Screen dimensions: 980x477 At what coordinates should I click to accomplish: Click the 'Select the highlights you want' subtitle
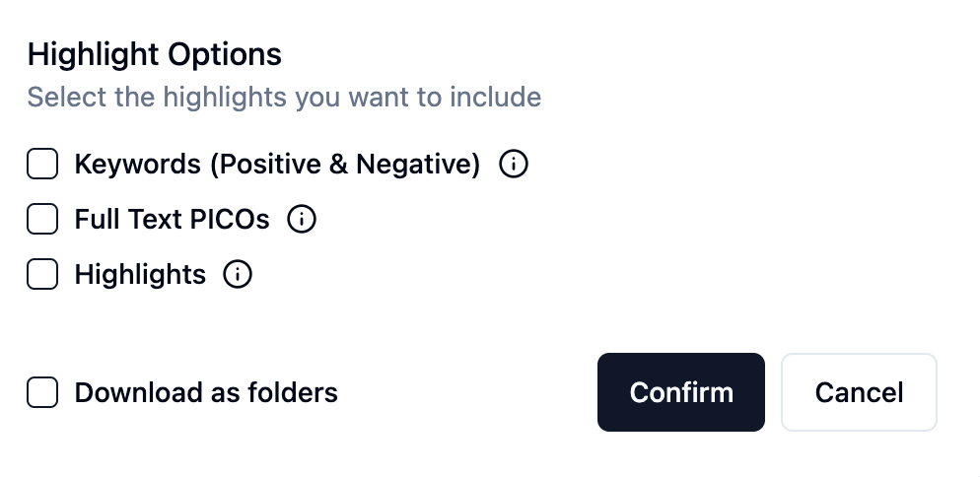click(284, 98)
